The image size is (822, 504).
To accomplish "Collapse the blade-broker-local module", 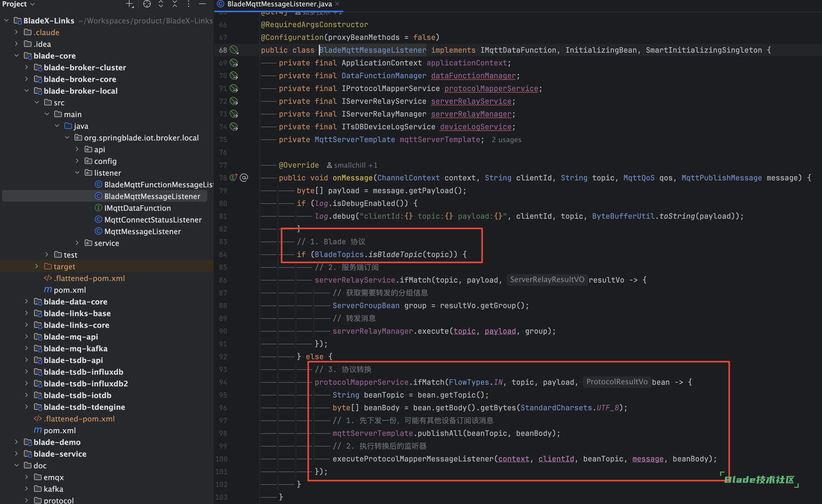I will click(x=27, y=91).
